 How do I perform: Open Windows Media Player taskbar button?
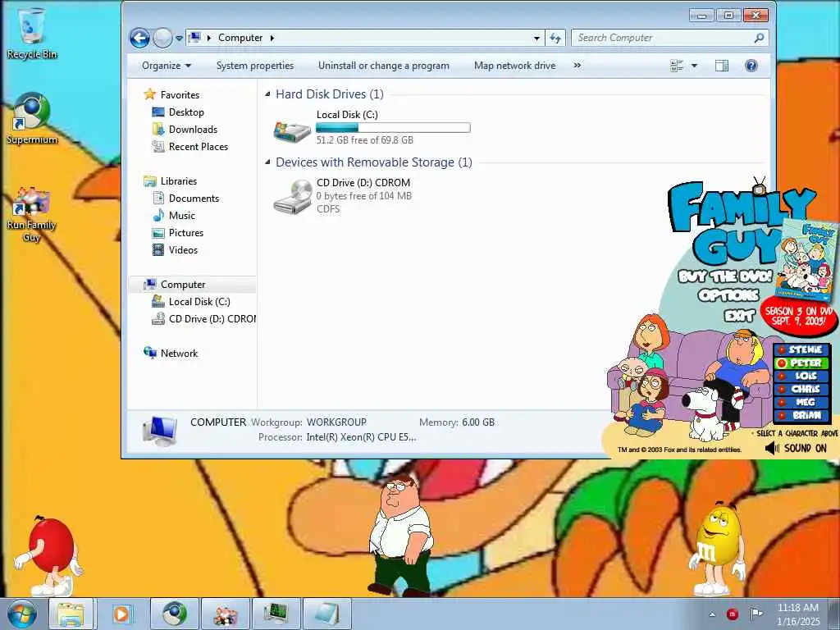click(x=121, y=614)
